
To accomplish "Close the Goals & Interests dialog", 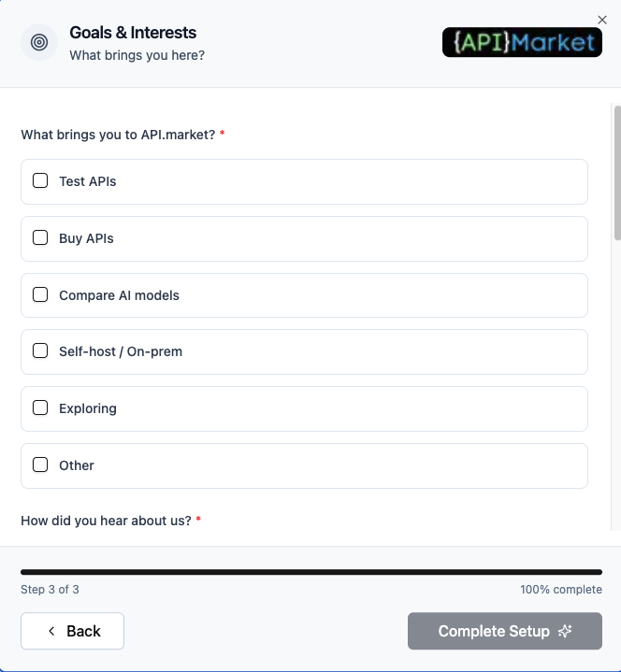I will coord(602,20).
